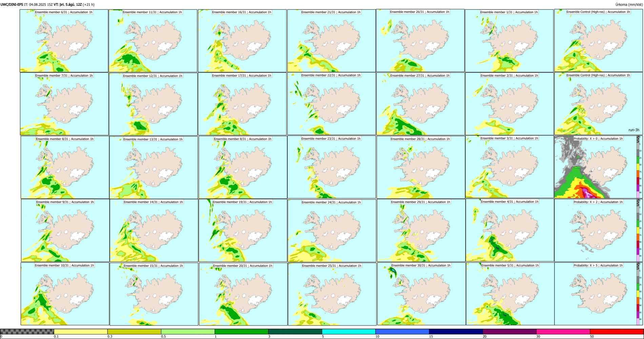Open the Ensemble member 27/31 precipitation map
This screenshot has height=339, width=644.
pos(421,104)
